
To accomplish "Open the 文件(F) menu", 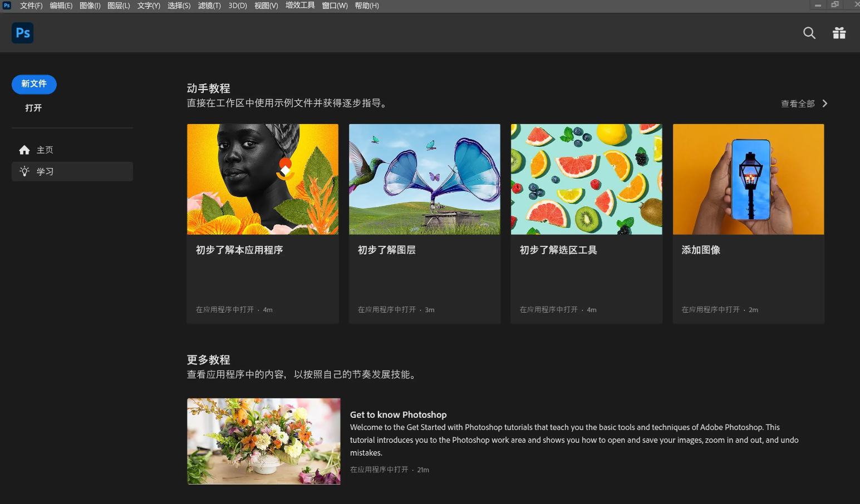I will (31, 6).
